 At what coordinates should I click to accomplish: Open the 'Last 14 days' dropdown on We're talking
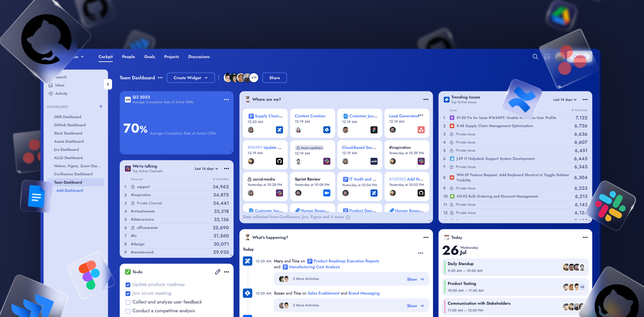coord(206,168)
